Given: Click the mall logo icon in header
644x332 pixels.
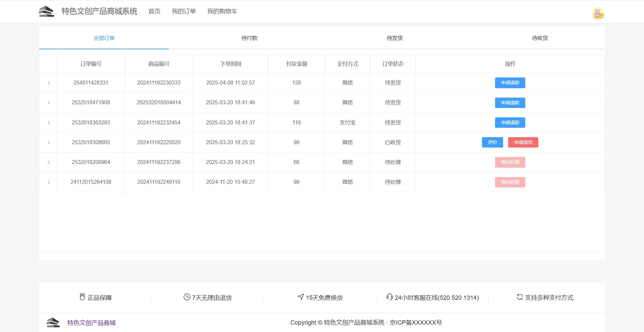Looking at the screenshot, I should pos(46,11).
